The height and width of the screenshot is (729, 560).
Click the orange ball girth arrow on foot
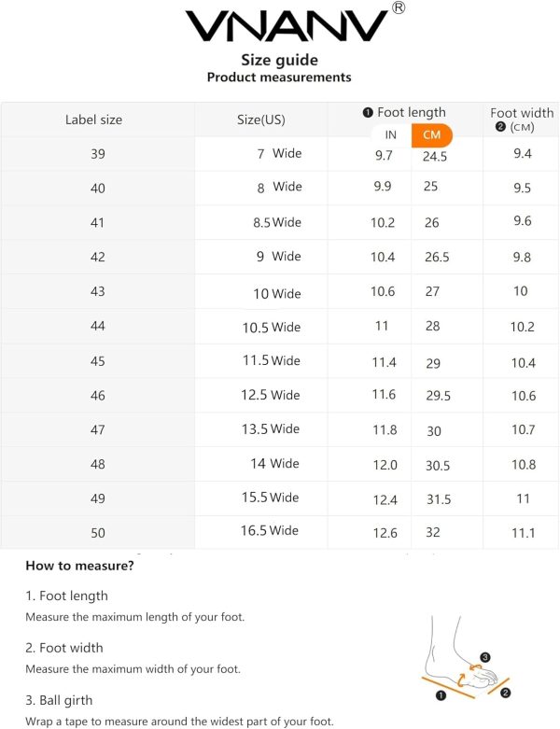(x=461, y=680)
